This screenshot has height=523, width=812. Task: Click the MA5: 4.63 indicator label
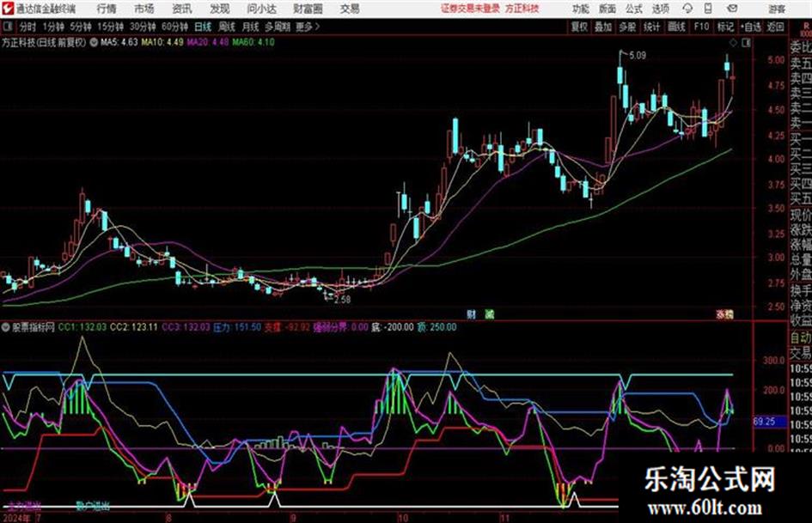[119, 42]
